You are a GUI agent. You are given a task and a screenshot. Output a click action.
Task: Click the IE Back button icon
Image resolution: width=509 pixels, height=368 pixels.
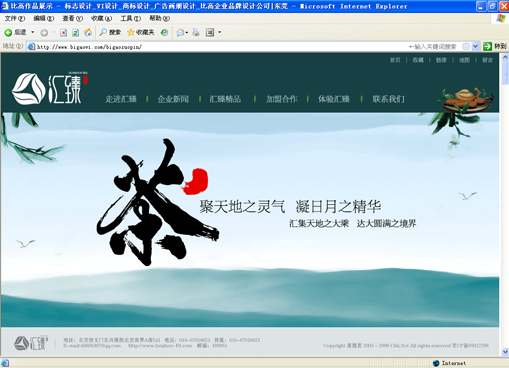pyautogui.click(x=8, y=32)
